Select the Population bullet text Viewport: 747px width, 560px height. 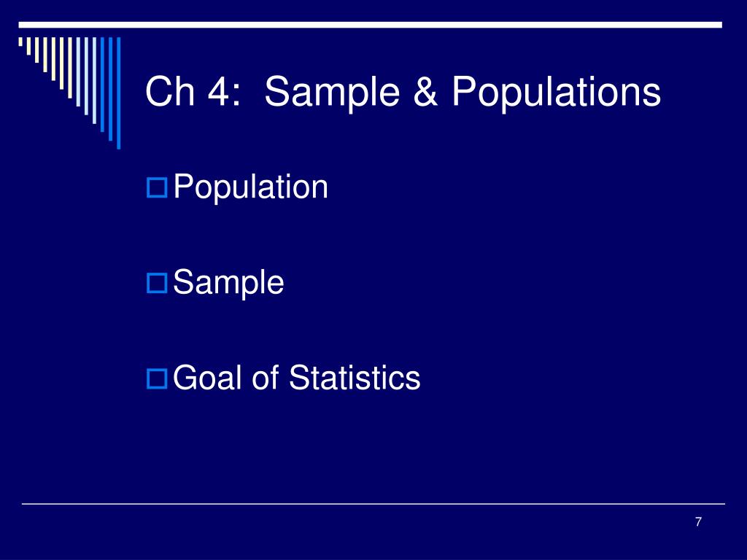point(251,187)
